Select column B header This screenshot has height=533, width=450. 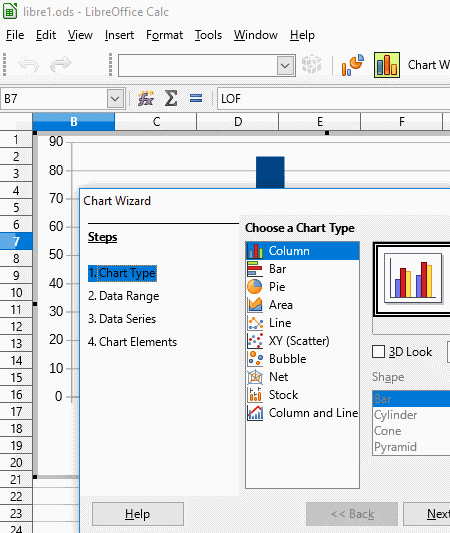pos(74,122)
